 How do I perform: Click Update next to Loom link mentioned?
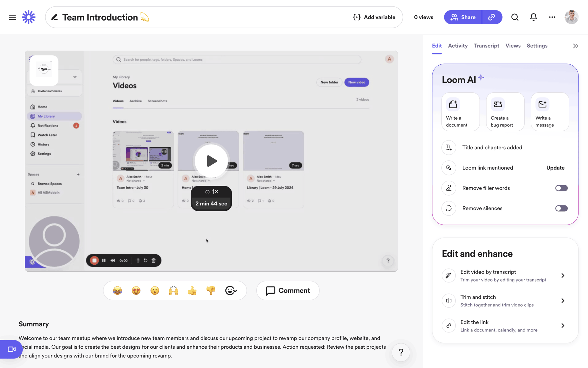(x=555, y=168)
